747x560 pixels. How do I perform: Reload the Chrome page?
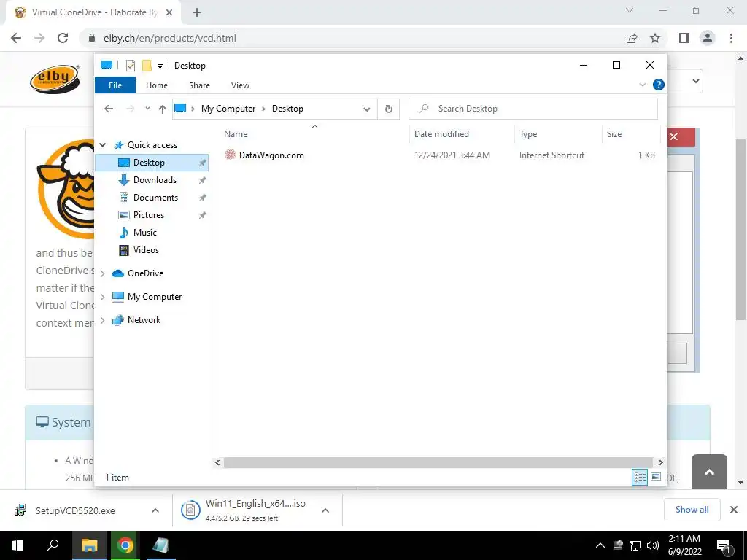tap(63, 38)
